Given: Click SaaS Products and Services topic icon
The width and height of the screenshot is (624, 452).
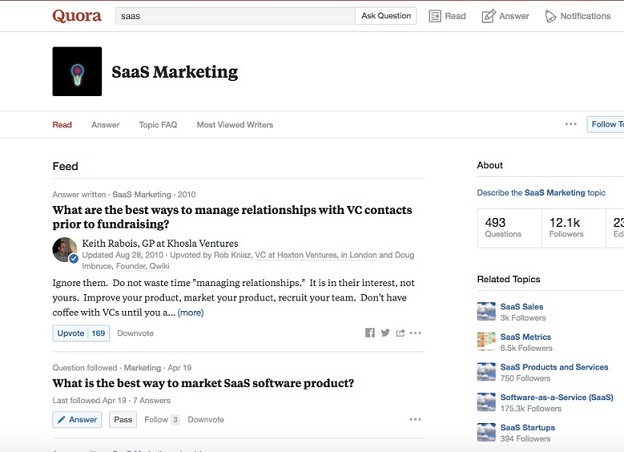Looking at the screenshot, I should click(486, 372).
